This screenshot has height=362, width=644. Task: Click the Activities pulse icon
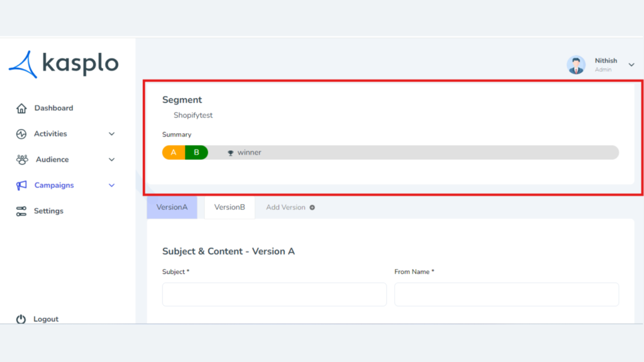(x=21, y=134)
